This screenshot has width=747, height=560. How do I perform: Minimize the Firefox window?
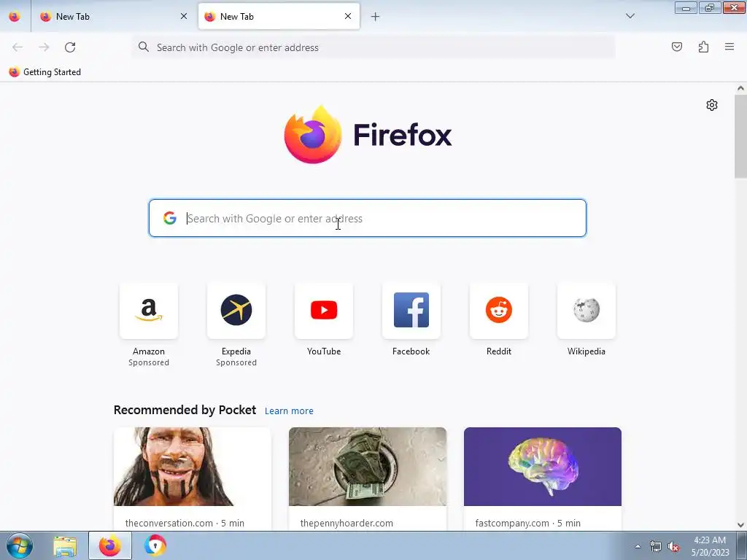coord(686,7)
